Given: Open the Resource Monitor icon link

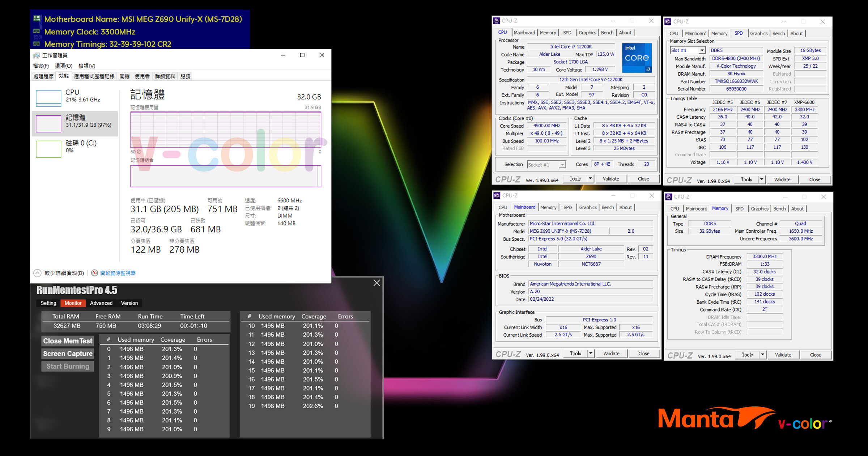Looking at the screenshot, I should tap(95, 273).
